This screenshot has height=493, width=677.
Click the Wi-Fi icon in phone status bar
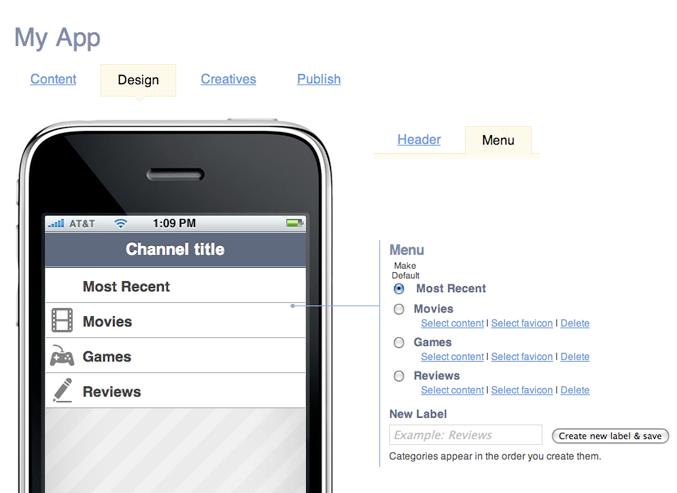click(121, 223)
